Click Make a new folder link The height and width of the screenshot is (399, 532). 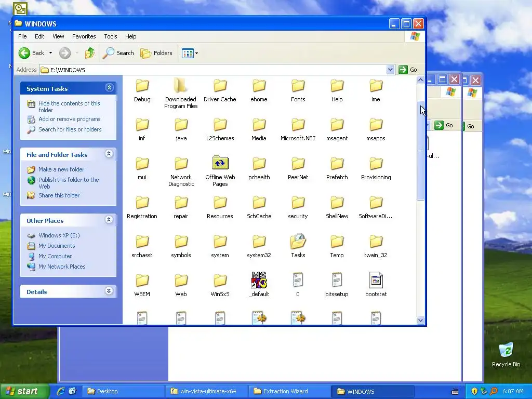click(x=61, y=169)
